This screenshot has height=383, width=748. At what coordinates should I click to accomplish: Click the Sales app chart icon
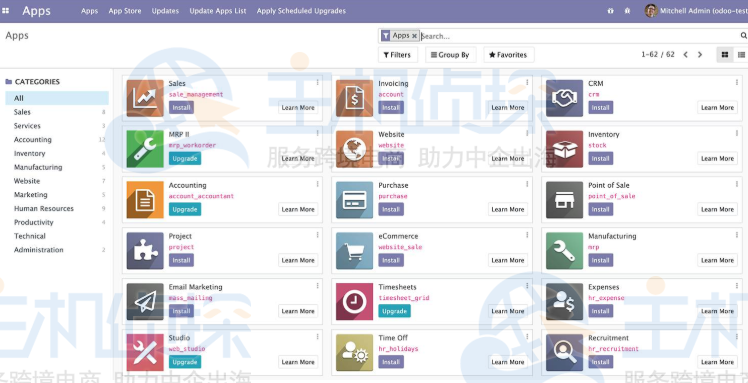coord(145,98)
